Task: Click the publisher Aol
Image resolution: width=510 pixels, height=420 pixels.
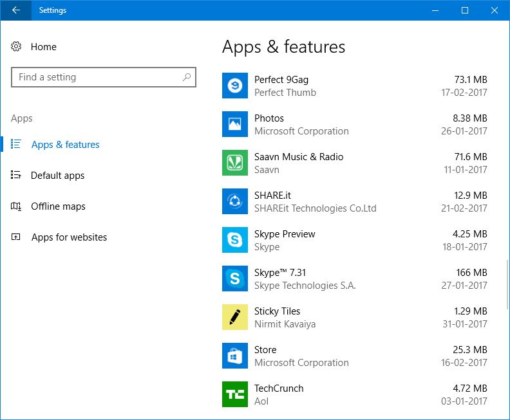Action: (261, 401)
